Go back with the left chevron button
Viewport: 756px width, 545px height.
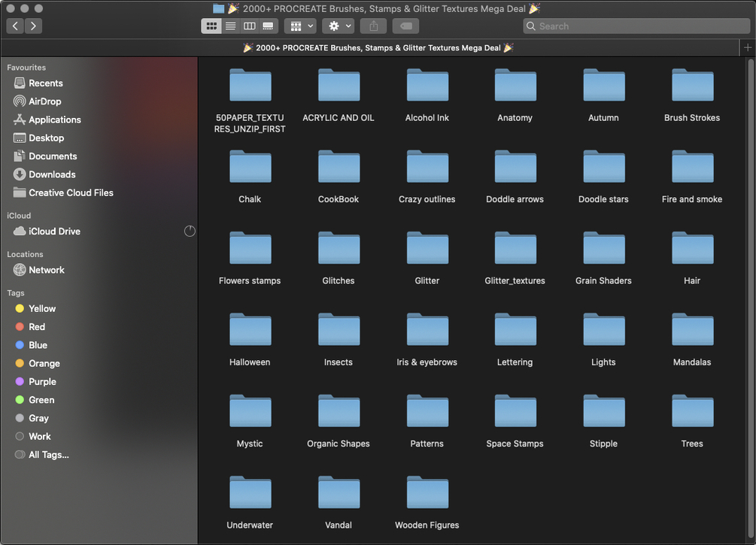pyautogui.click(x=15, y=26)
